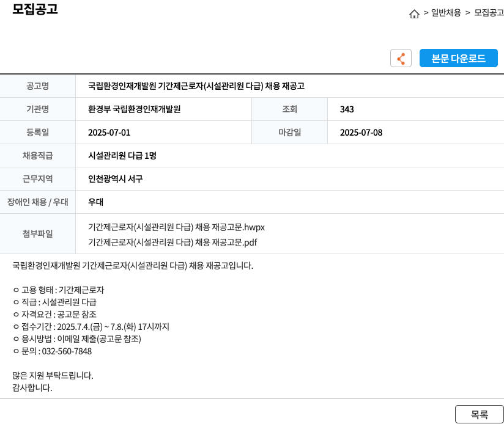Click the home icon in breadcrumb

414,14
